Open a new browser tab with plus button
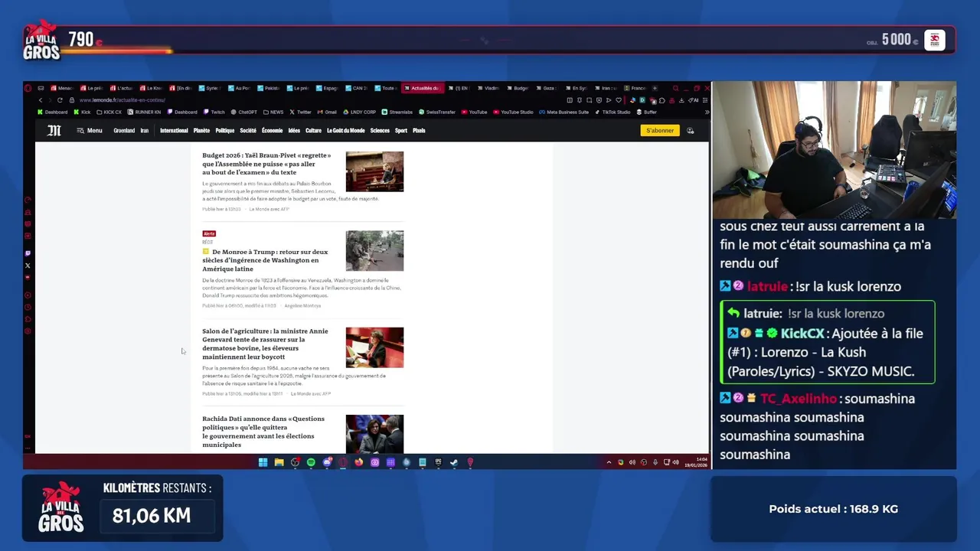Screen dimensions: 980x551 655,88
